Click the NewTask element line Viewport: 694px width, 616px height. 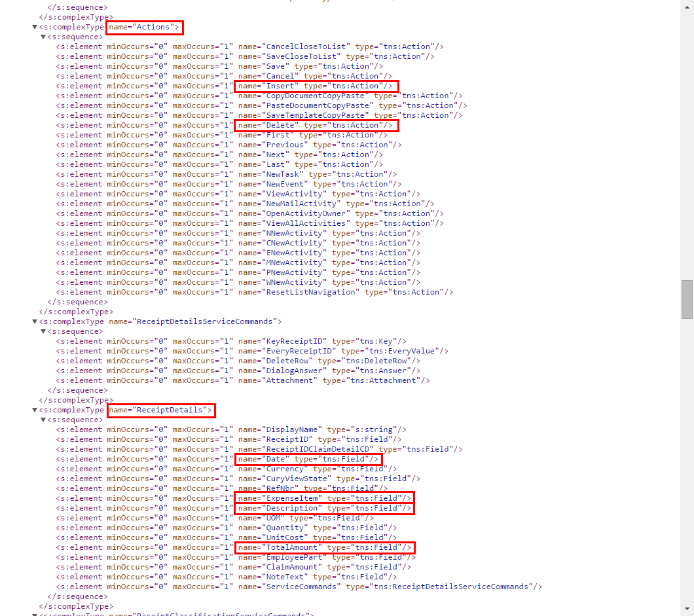(x=227, y=174)
